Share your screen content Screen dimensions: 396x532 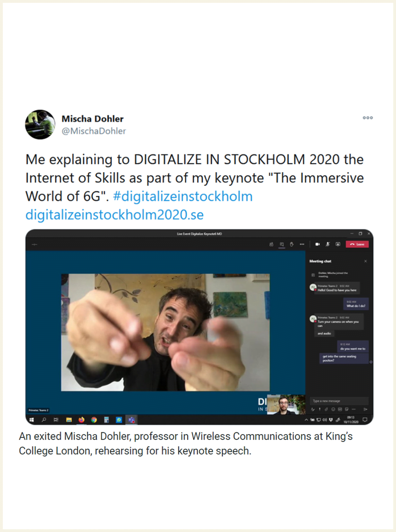(338, 244)
